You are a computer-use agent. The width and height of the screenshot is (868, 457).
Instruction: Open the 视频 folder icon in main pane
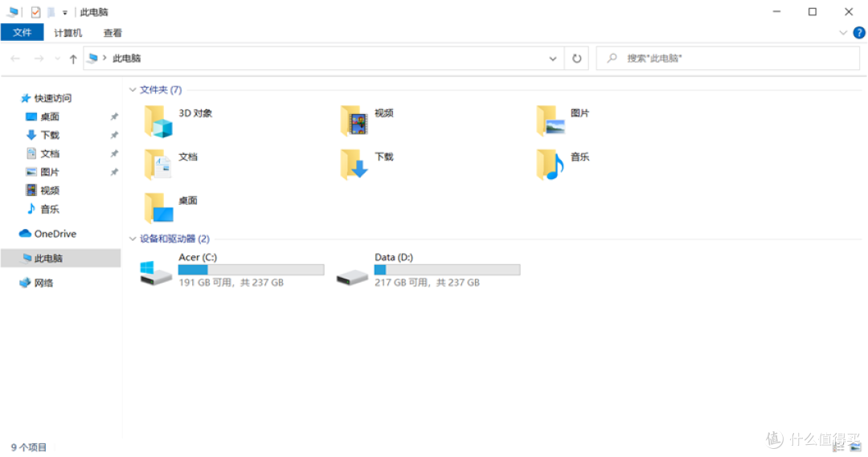coord(354,121)
